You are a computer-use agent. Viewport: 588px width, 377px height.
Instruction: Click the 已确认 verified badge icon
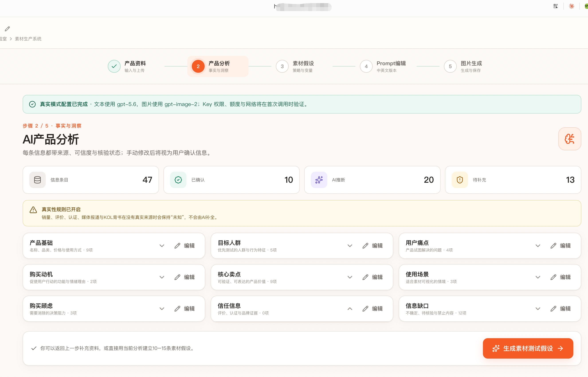pyautogui.click(x=178, y=180)
